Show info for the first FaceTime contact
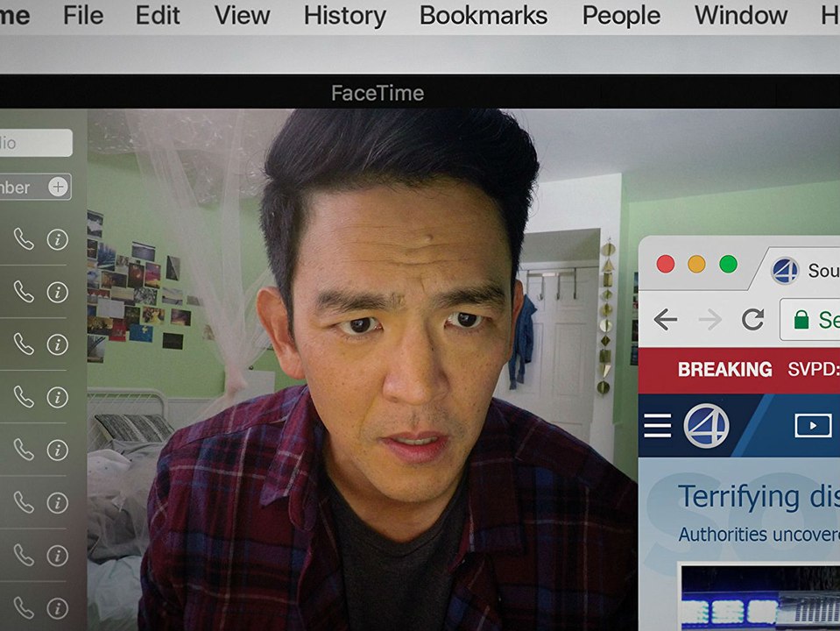The width and height of the screenshot is (840, 631). [57, 239]
